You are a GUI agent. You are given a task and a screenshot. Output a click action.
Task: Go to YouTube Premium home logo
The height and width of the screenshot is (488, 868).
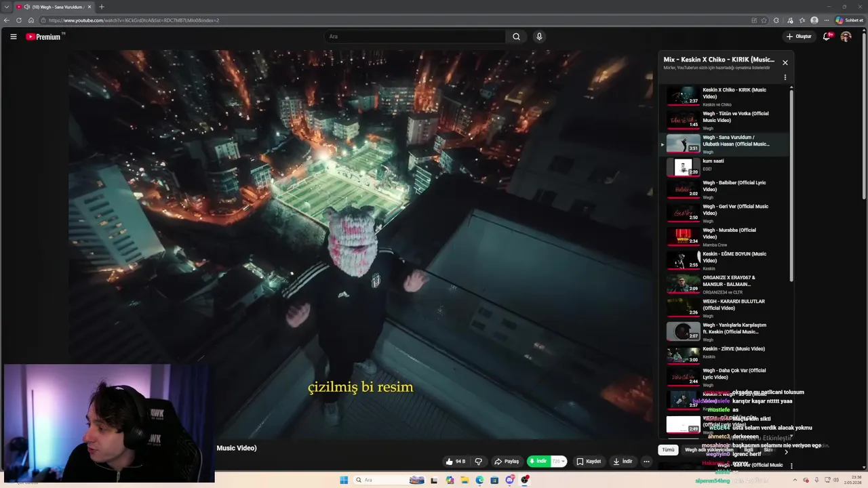pos(44,37)
